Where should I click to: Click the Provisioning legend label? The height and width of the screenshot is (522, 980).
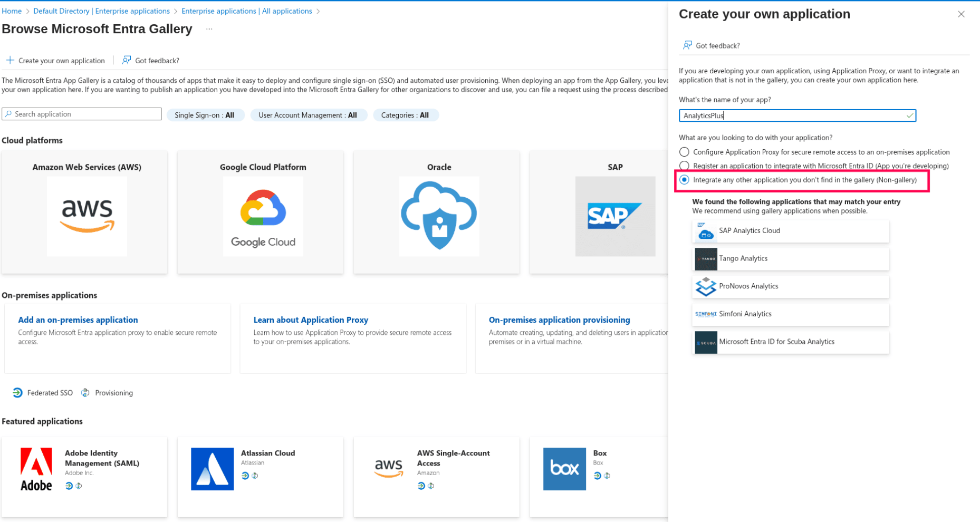[114, 393]
